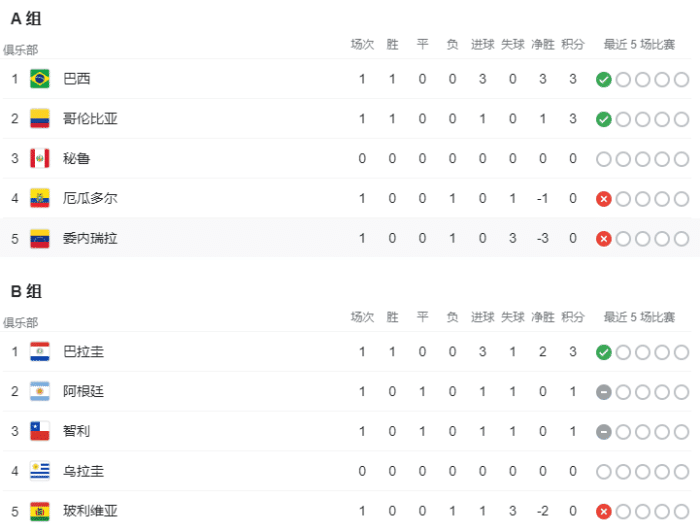The image size is (700, 531).
Task: Click the Brazil flag icon
Action: tap(40, 79)
